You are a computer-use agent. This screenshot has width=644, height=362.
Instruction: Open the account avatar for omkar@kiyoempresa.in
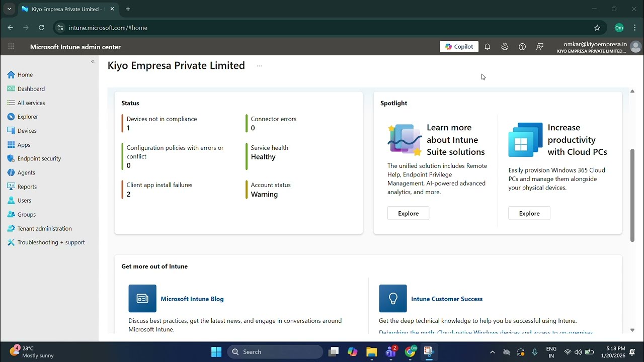(635, 47)
